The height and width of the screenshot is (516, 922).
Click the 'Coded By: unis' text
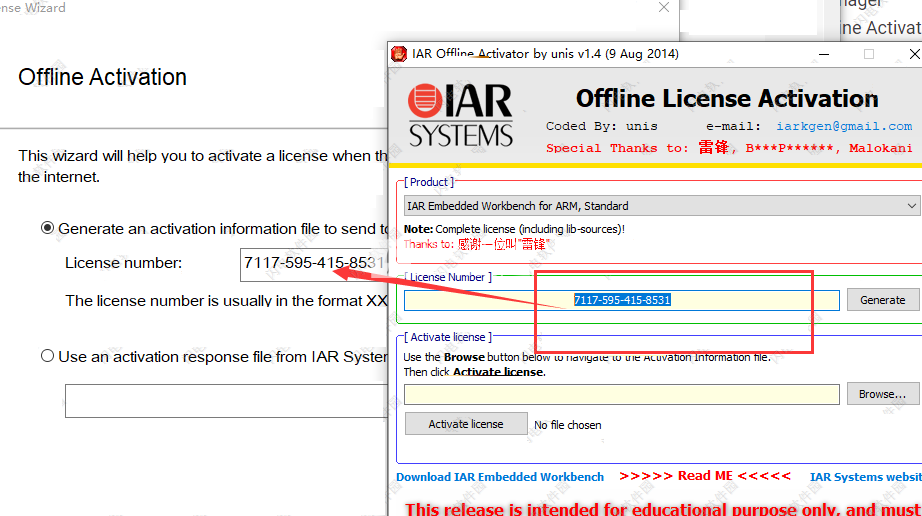(x=602, y=126)
